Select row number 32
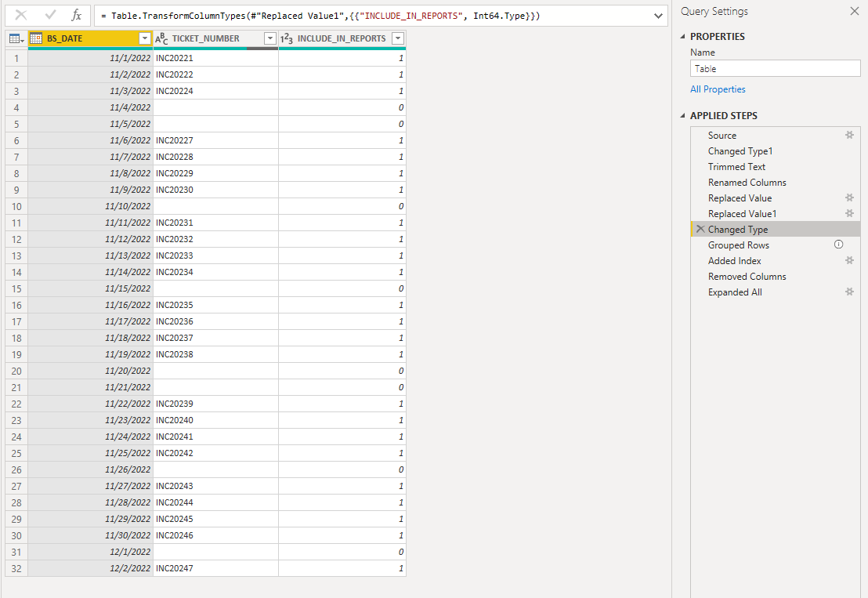The width and height of the screenshot is (868, 598). (16, 569)
